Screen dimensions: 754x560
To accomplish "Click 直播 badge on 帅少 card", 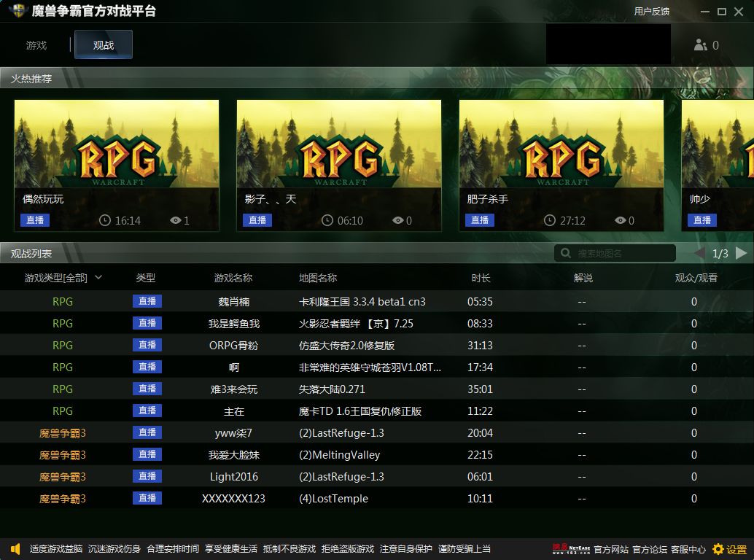I will click(702, 220).
